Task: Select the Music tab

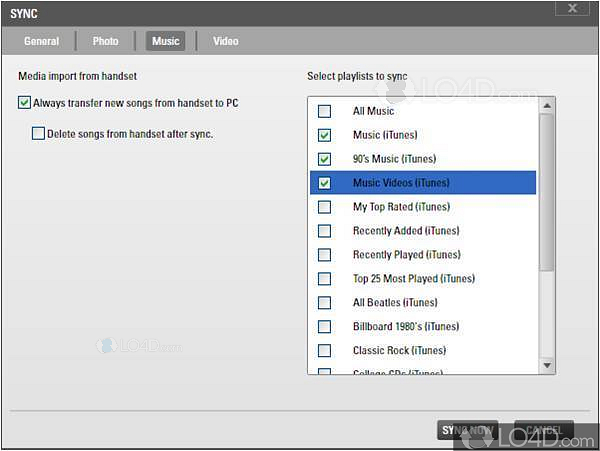Action: click(x=165, y=41)
